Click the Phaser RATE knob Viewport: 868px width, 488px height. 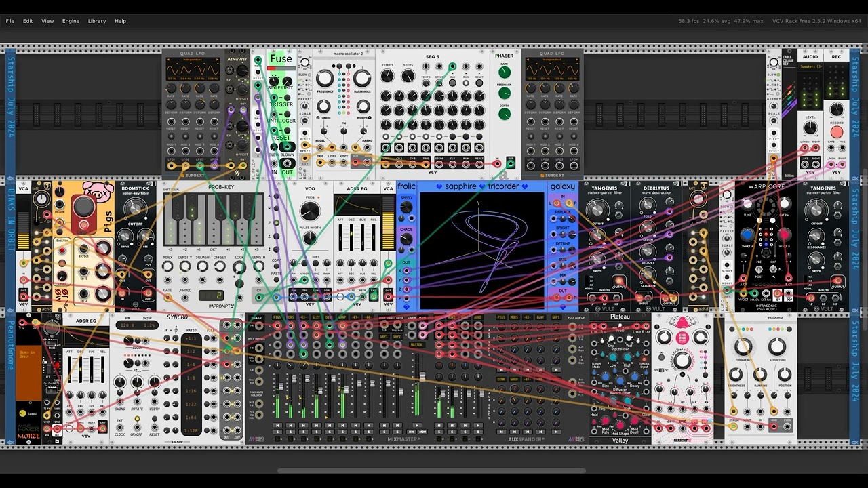pos(505,72)
